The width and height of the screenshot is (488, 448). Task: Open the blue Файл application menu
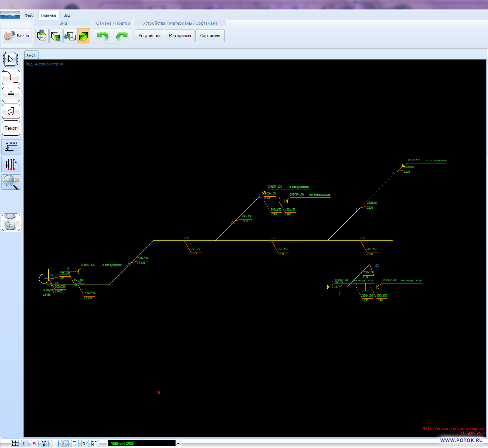point(10,15)
